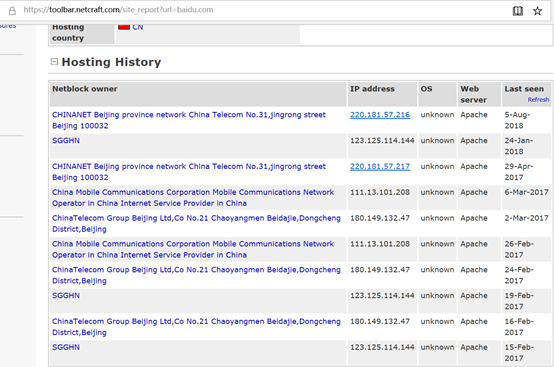The width and height of the screenshot is (554, 367).
Task: Click the Last seen column header
Action: coord(524,89)
